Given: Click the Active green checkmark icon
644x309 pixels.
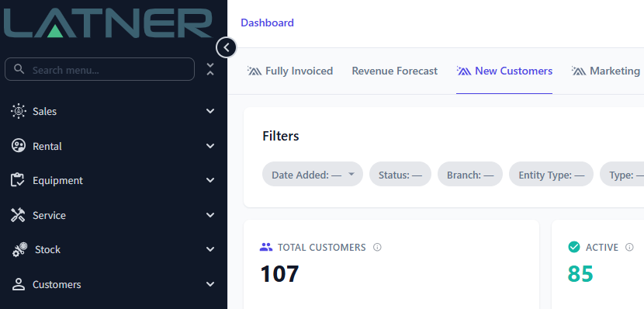Looking at the screenshot, I should pyautogui.click(x=573, y=247).
